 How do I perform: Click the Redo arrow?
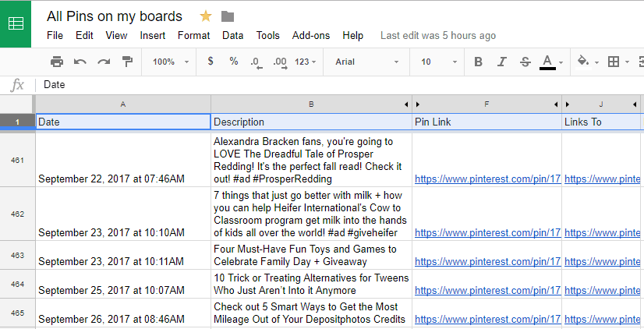104,62
